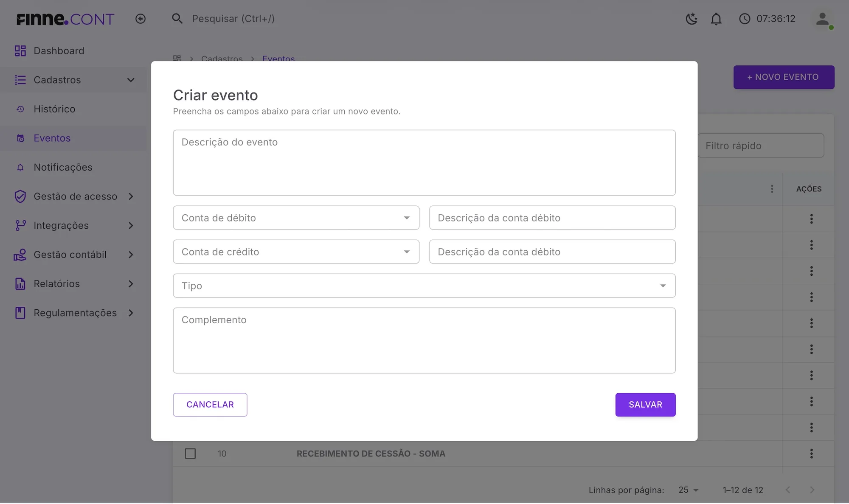Go to next page arrow
Screen dimensions: 849x504
click(812, 490)
